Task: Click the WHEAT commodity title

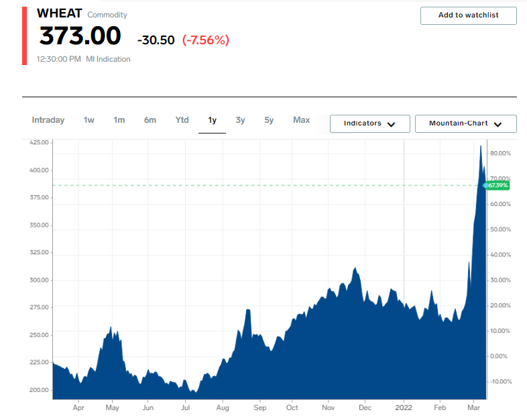Action: pos(60,13)
